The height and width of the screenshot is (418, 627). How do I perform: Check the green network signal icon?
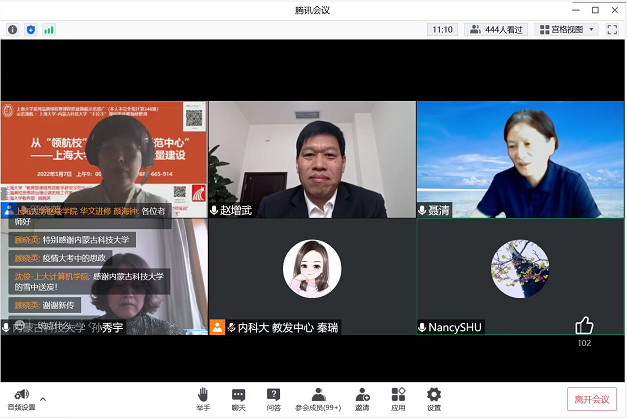pos(49,30)
